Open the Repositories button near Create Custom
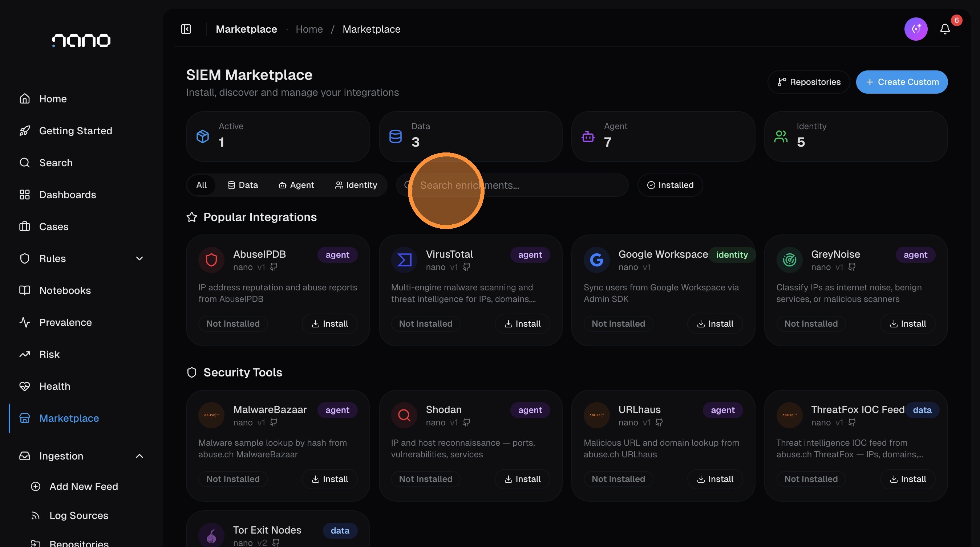 pyautogui.click(x=809, y=82)
